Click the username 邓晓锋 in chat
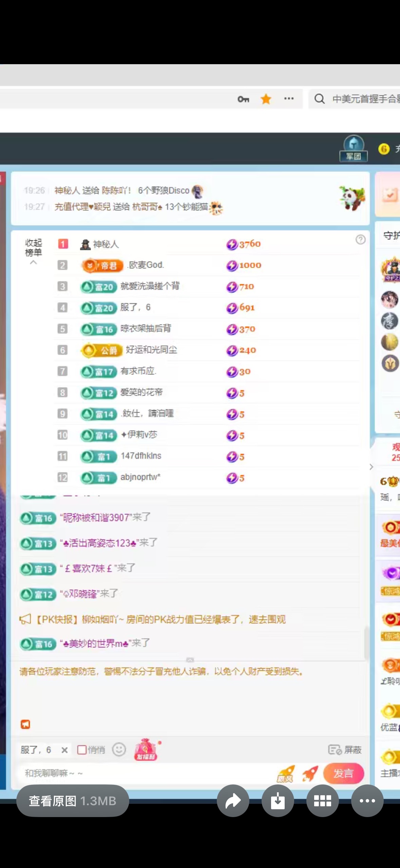The image size is (400, 868). (80, 594)
